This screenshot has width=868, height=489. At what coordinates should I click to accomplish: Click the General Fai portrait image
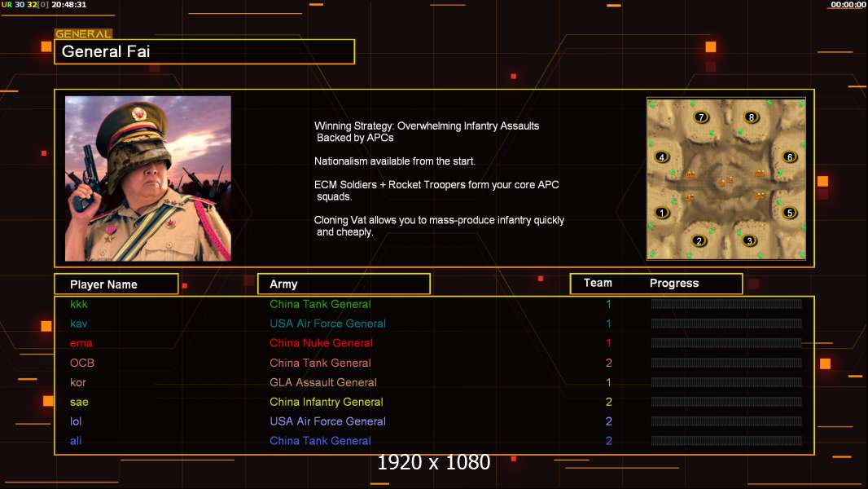pyautogui.click(x=148, y=178)
